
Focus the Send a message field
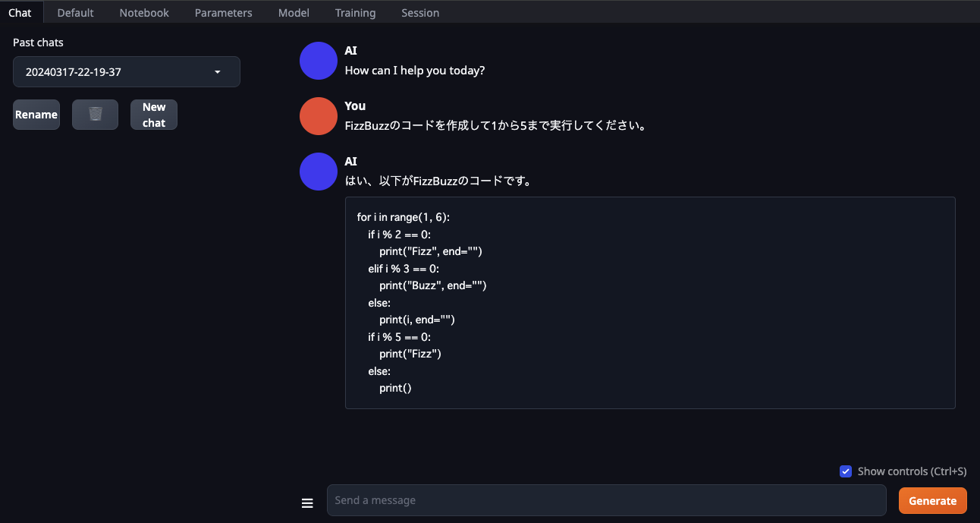pyautogui.click(x=607, y=500)
